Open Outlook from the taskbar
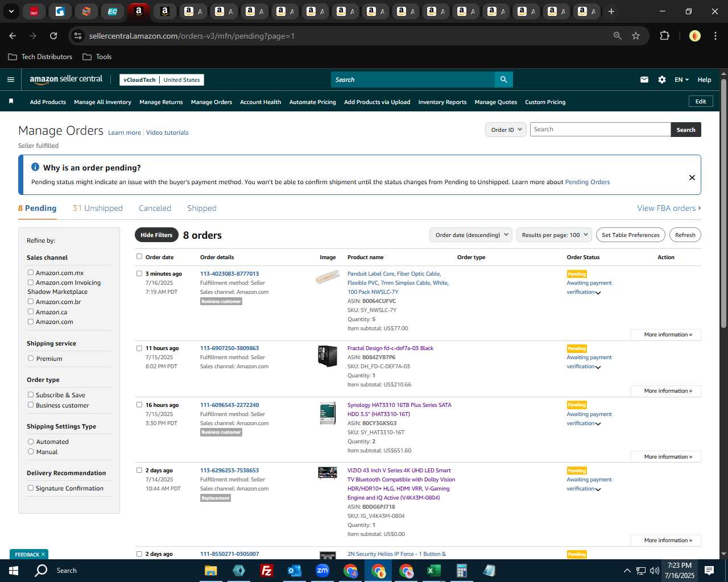This screenshot has width=728, height=582. click(x=295, y=571)
